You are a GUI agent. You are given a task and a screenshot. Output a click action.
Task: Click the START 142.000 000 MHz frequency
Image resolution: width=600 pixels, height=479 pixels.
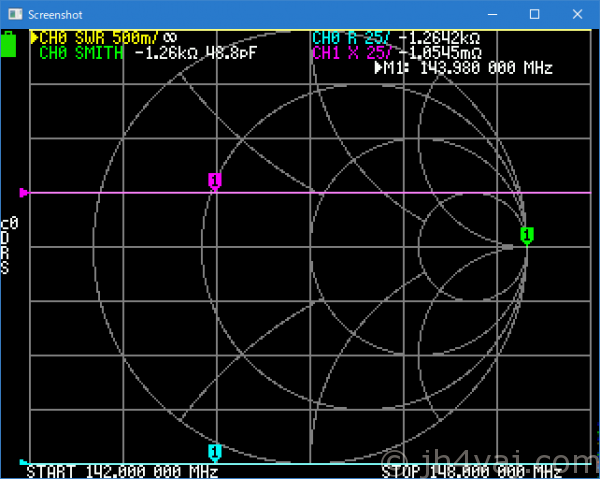pos(122,471)
